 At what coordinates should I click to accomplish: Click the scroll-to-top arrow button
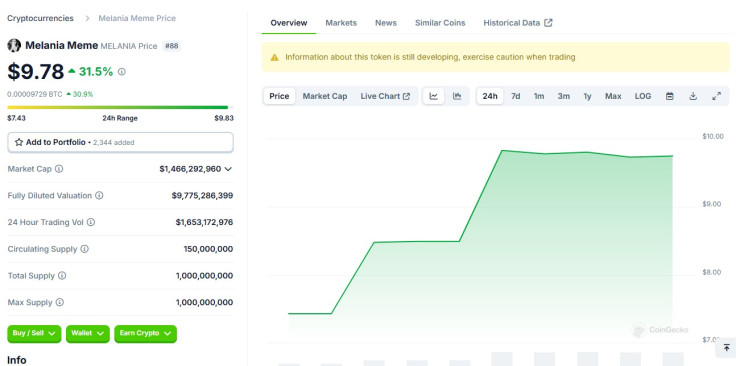(727, 348)
